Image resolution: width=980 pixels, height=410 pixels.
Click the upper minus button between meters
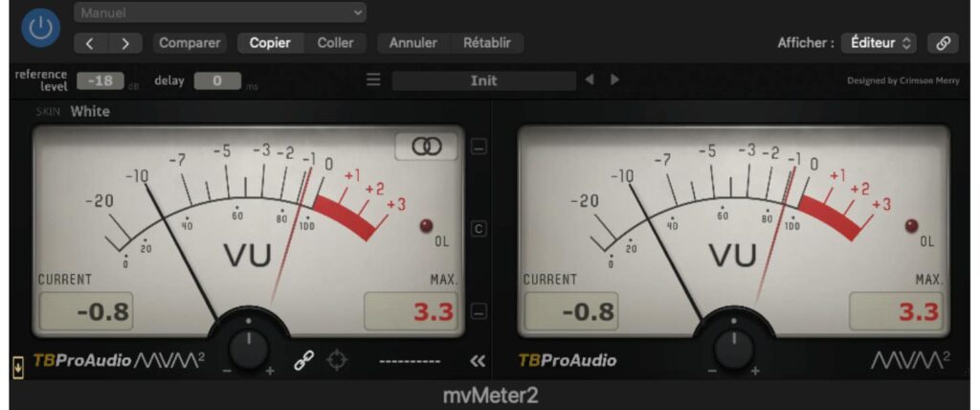(479, 148)
